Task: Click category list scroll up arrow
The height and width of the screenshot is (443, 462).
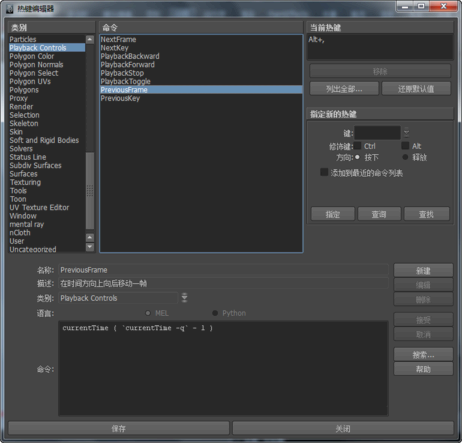Action: pyautogui.click(x=90, y=39)
